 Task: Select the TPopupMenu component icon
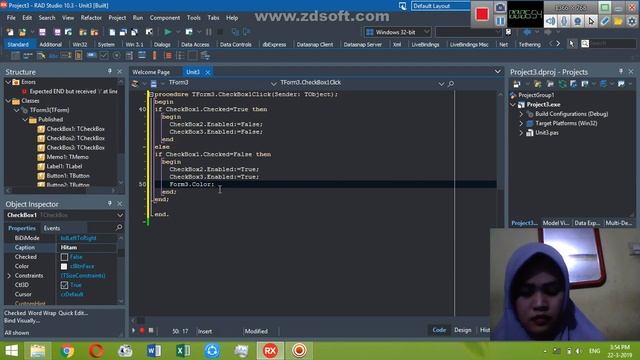tap(41, 56)
